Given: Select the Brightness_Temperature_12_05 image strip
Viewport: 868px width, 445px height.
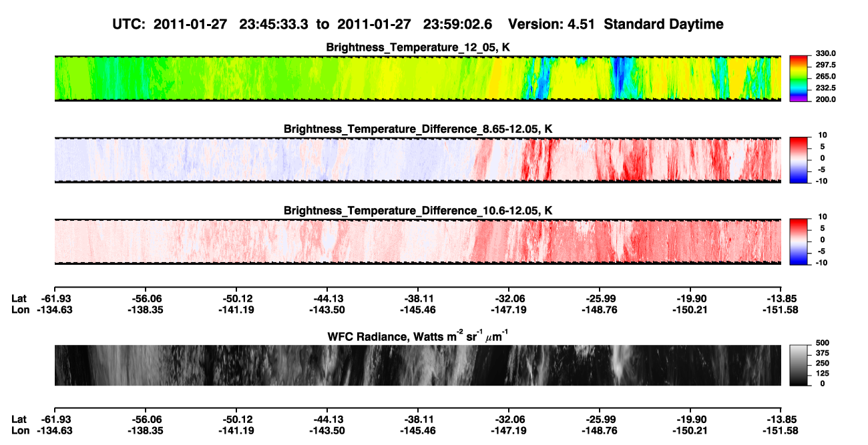Looking at the screenshot, I should pyautogui.click(x=417, y=78).
